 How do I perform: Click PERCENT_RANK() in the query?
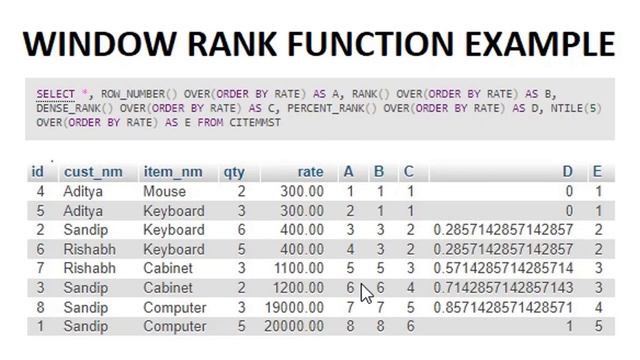coord(332,109)
